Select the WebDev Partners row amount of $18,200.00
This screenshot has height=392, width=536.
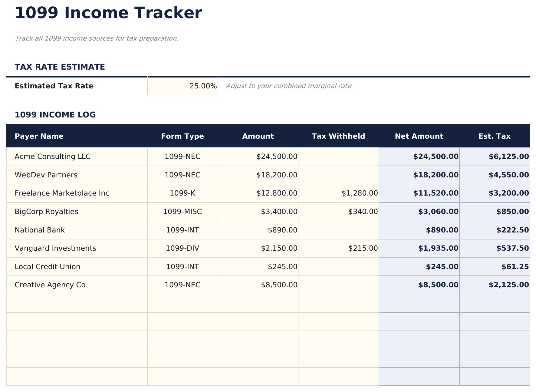(276, 175)
